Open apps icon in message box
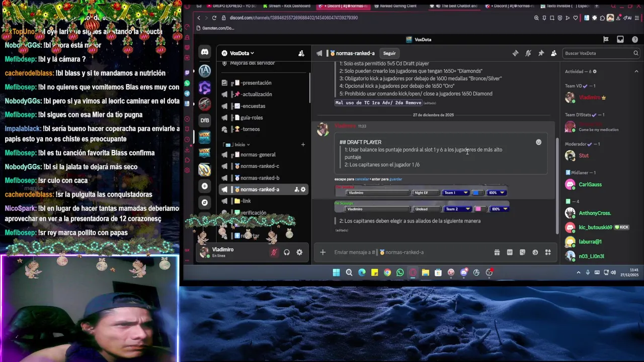644x362 pixels. 548,252
